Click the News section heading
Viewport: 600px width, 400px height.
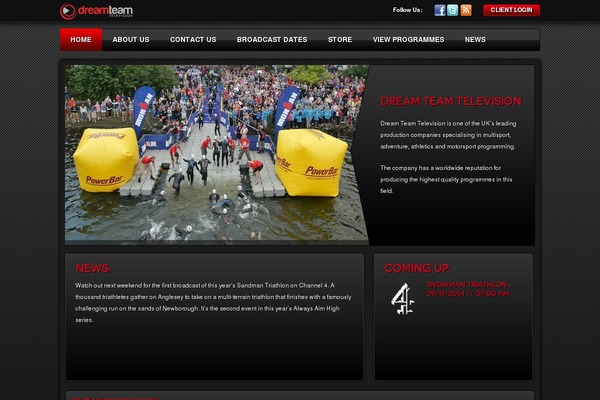pos(93,268)
